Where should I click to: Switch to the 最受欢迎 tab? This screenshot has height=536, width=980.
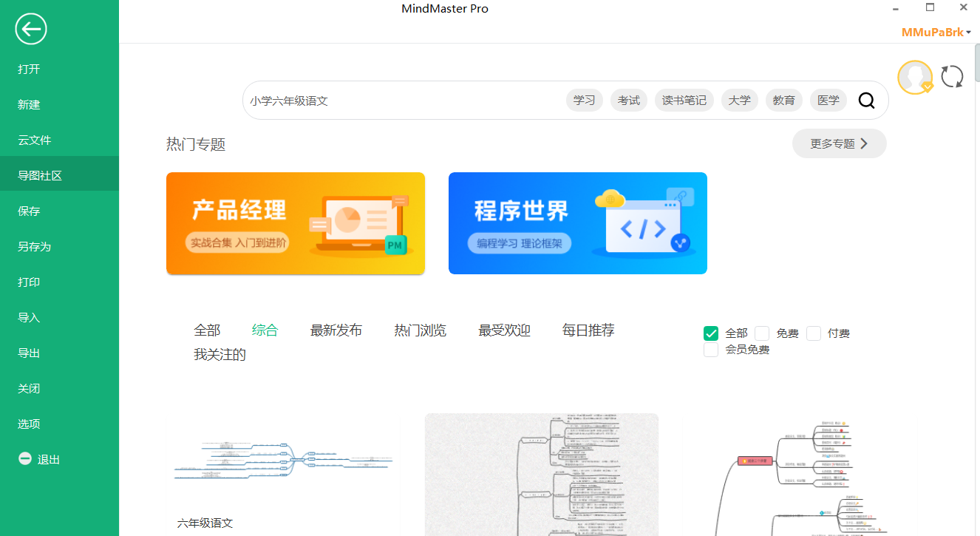[x=505, y=330]
